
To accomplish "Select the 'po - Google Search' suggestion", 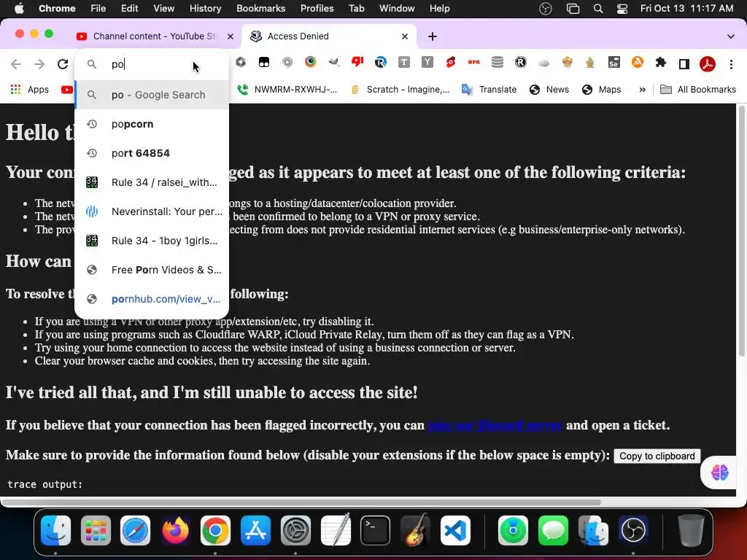I will 152,95.
